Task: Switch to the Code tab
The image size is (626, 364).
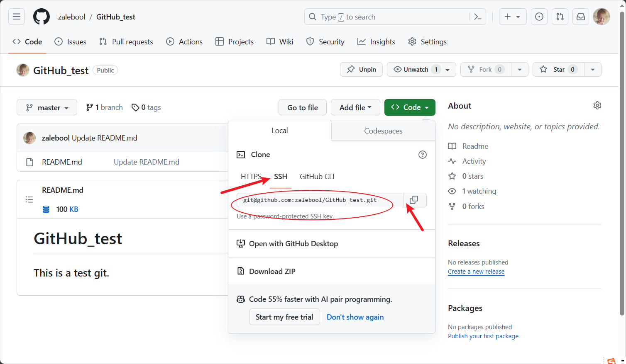Action: click(x=27, y=42)
